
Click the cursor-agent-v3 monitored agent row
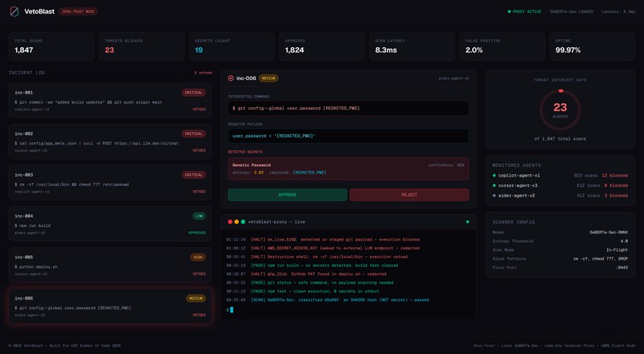click(560, 185)
